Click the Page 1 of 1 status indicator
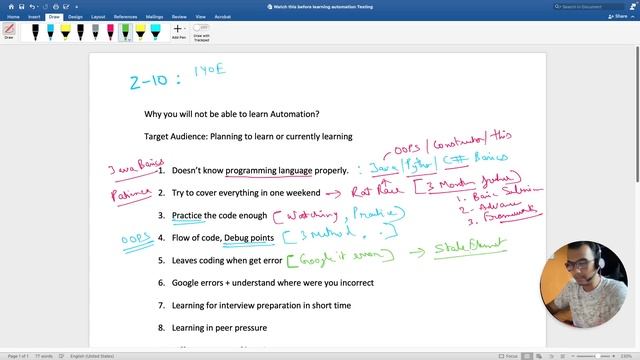 (18, 356)
